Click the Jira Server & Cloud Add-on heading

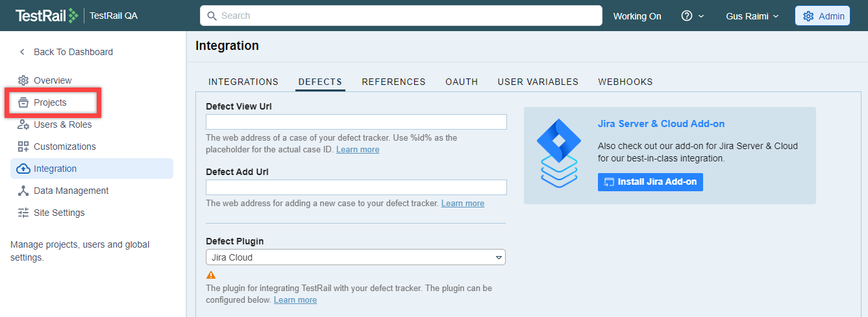[661, 124]
